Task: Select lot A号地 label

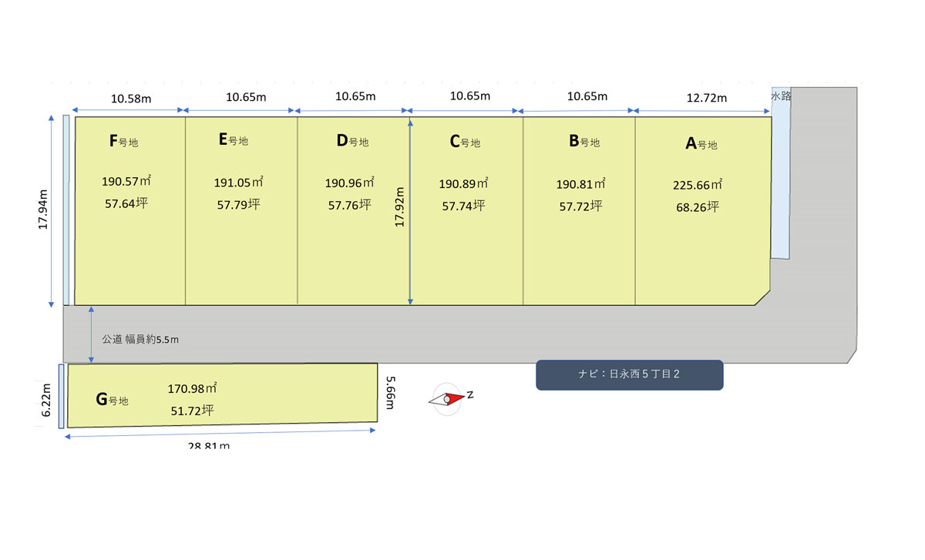Action: pos(701,143)
